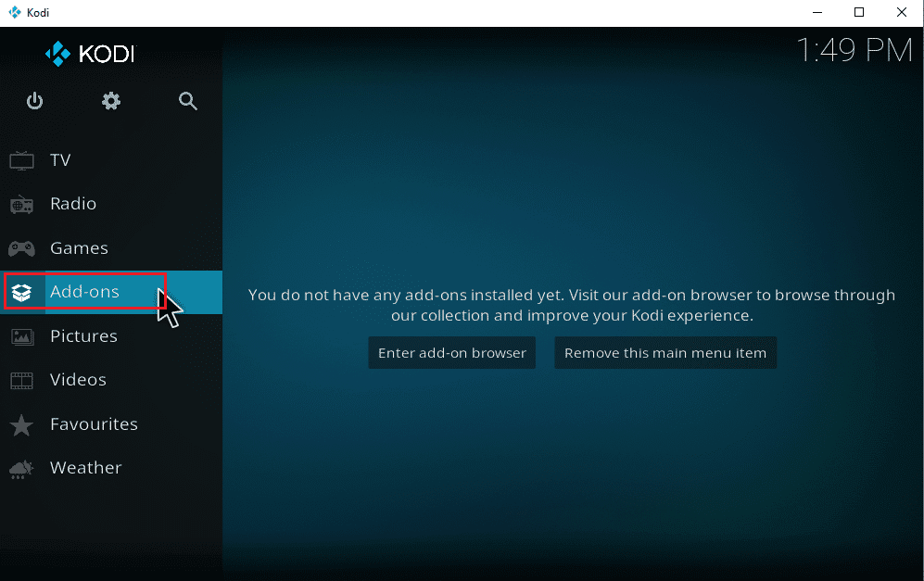Click the Pictures photo icon
This screenshot has height=581, width=924.
point(22,336)
